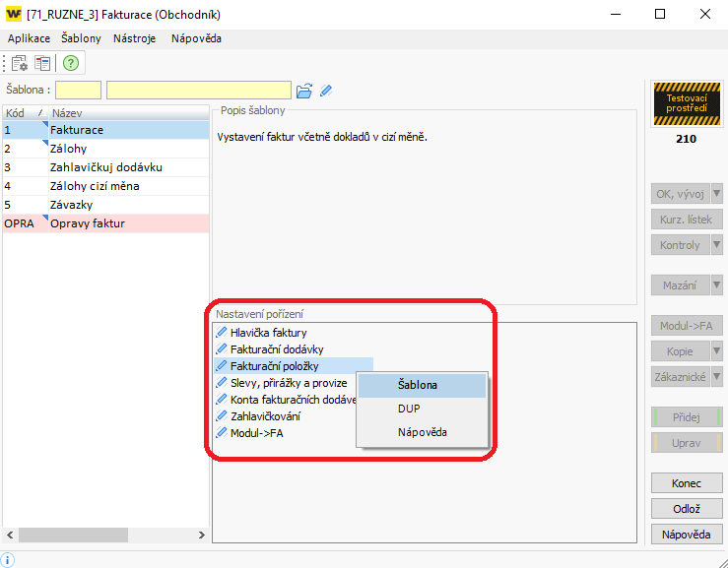Click the short Šablona code input field
728x568 pixels.
(79, 90)
